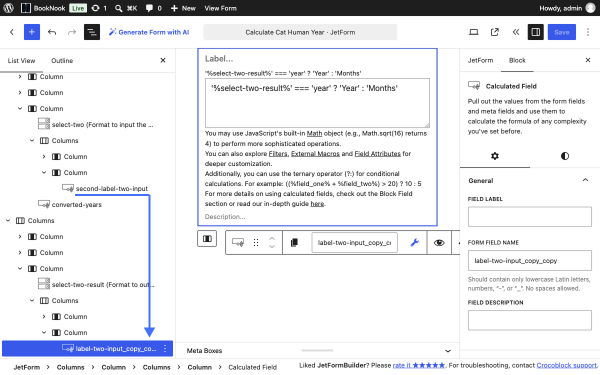This screenshot has height=375, width=600.
Task: Collapse panels with the double chevron icon
Action: (x=516, y=32)
